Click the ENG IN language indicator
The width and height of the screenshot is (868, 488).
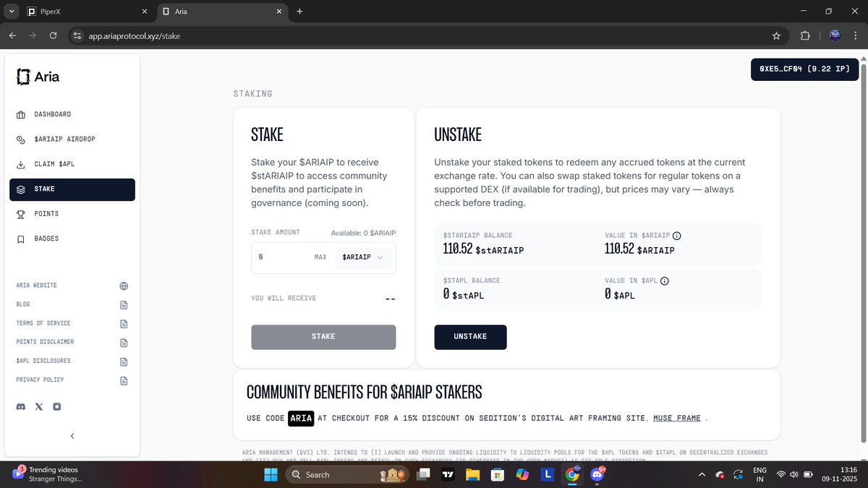click(x=759, y=475)
